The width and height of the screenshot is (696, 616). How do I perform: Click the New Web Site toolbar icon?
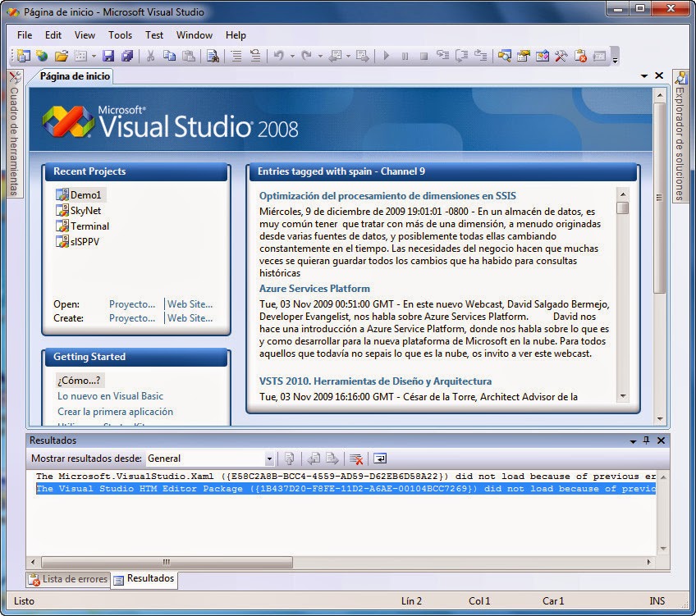point(42,56)
